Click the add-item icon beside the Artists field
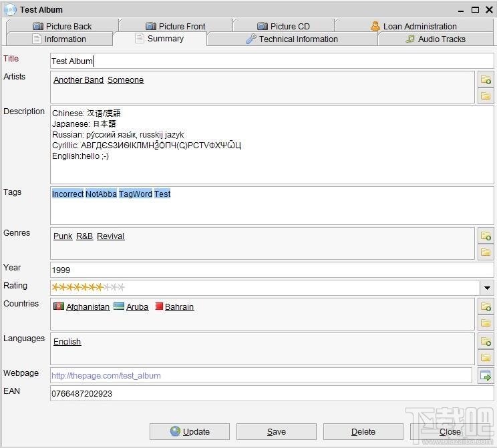 [x=486, y=79]
